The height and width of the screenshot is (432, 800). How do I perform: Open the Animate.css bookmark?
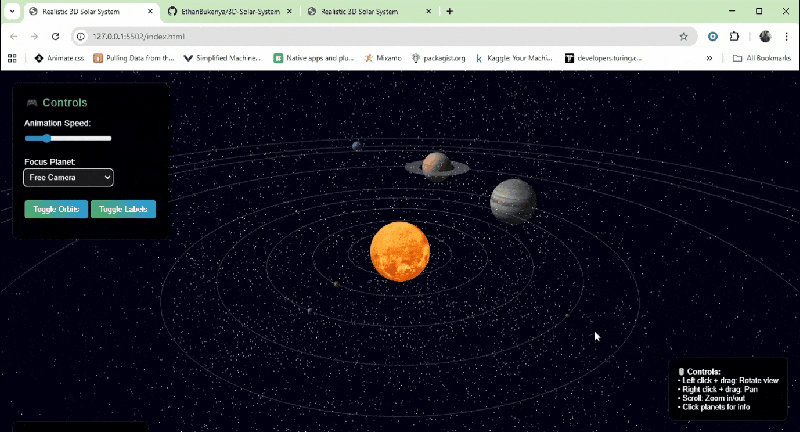[x=60, y=58]
